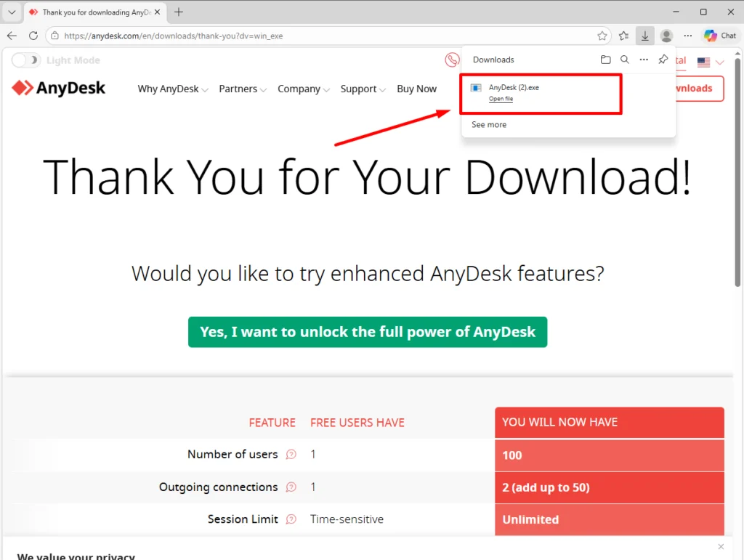Click AnyDesk (2).exe file name
This screenshot has width=744, height=560.
pos(514,87)
